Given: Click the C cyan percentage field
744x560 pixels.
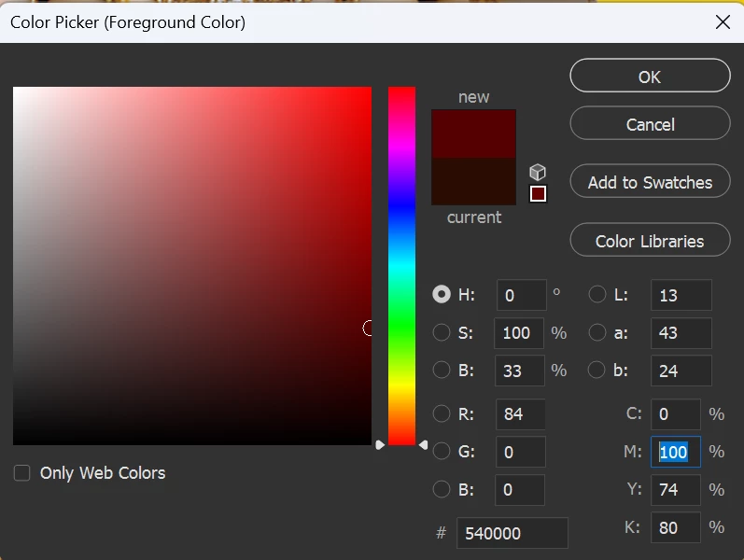Looking at the screenshot, I should pyautogui.click(x=675, y=414).
